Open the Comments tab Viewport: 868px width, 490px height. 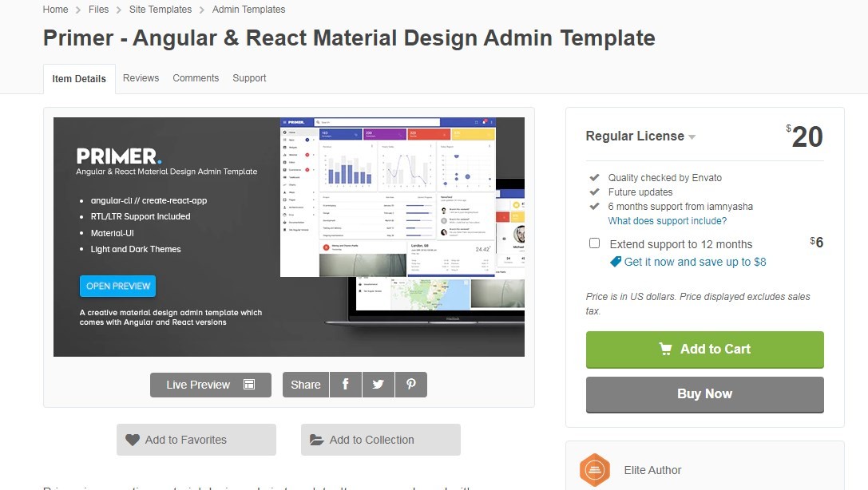point(196,78)
